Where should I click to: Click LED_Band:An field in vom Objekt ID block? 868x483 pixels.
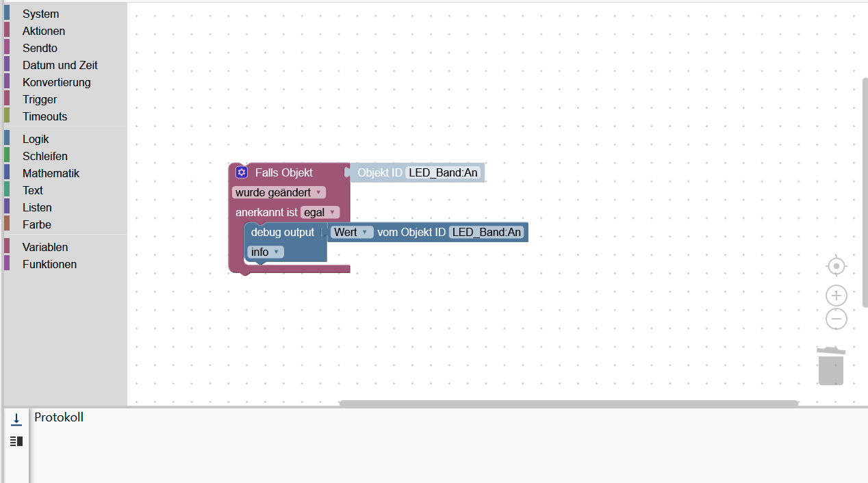[487, 233]
